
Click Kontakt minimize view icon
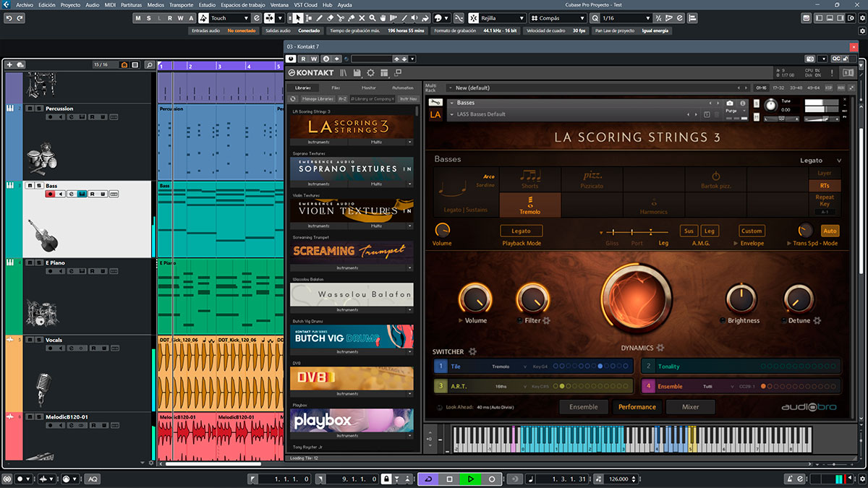point(397,72)
